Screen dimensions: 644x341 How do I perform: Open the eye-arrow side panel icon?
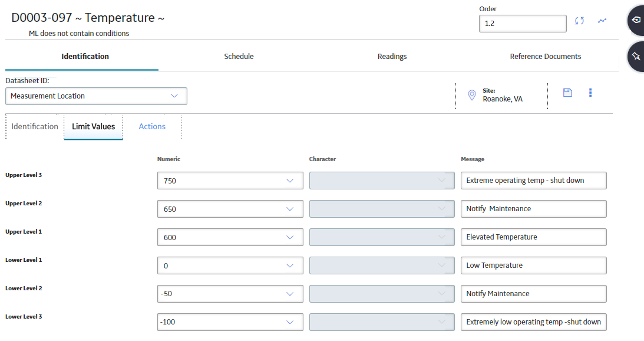point(636,19)
